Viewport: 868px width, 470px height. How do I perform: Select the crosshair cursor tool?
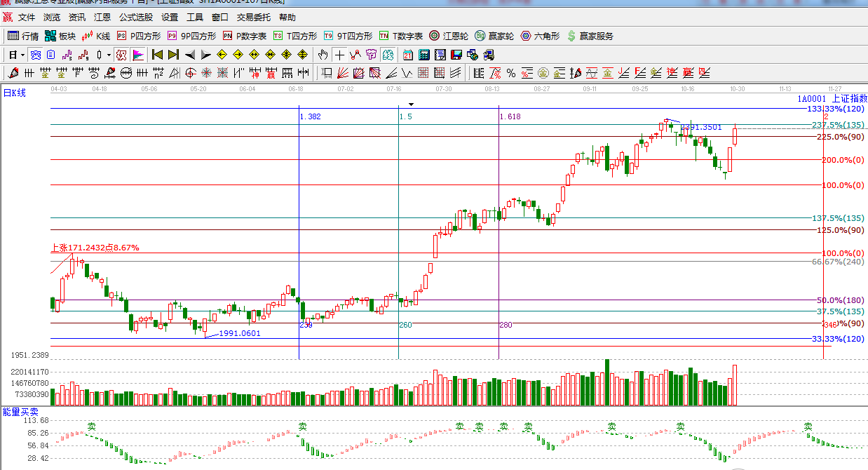point(339,55)
